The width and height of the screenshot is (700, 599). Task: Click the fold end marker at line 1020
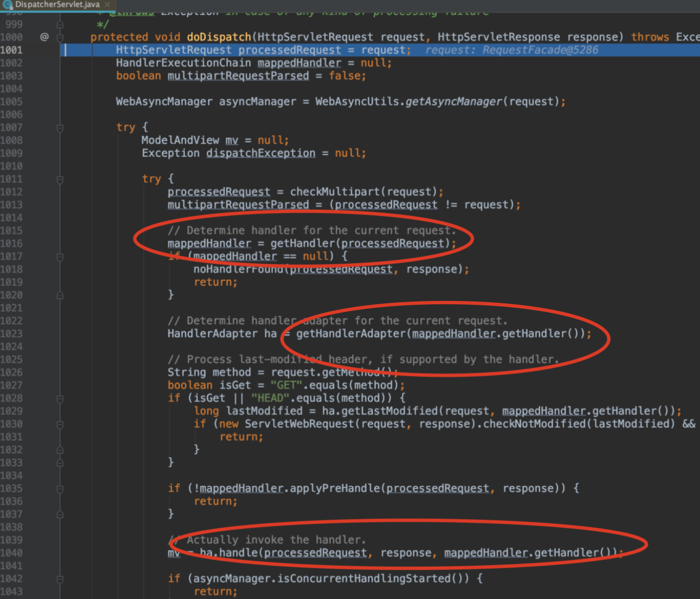[60, 295]
